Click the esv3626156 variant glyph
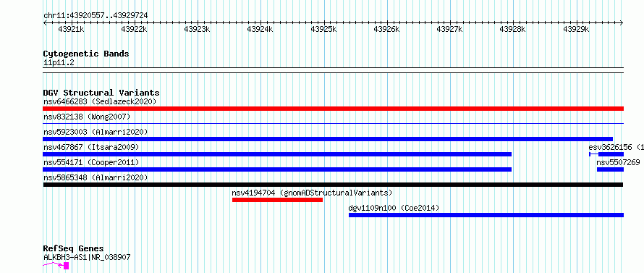 pos(606,154)
